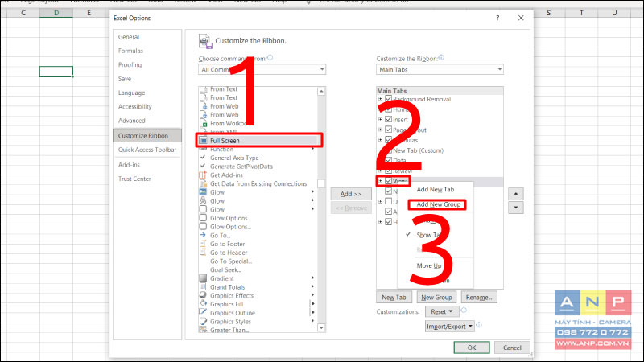The width and height of the screenshot is (644, 362).
Task: Confirm the dialog with OK
Action: [x=472, y=348]
